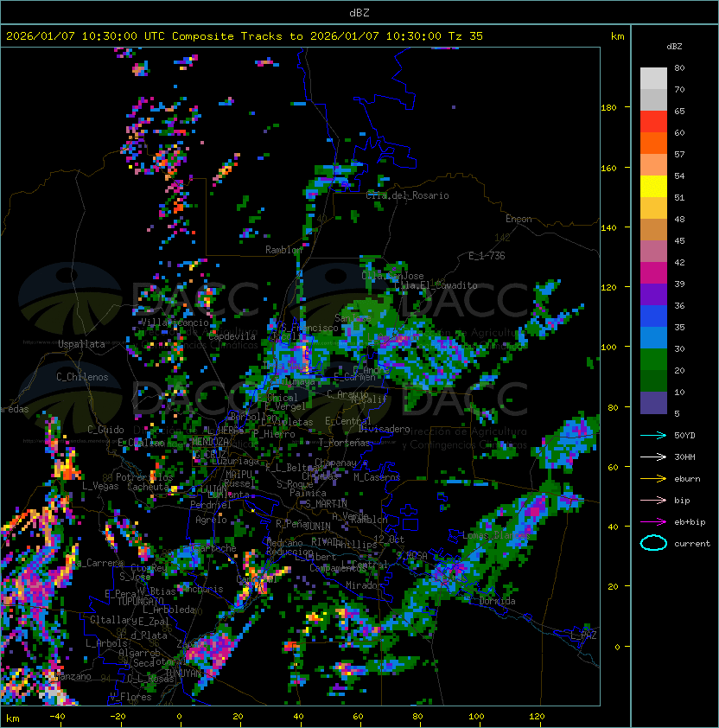Click the Uspallata location label on map
This screenshot has height=728, width=719.
tap(81, 344)
